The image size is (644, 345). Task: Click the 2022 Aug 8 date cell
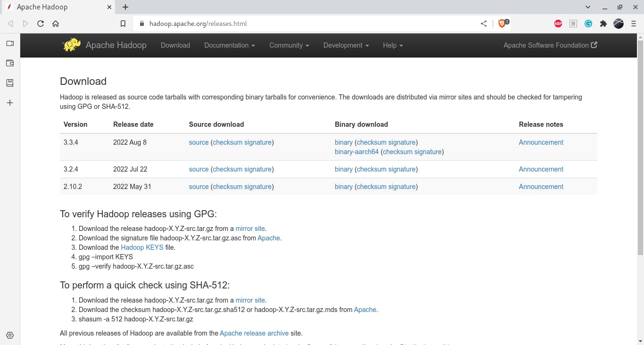click(x=130, y=142)
